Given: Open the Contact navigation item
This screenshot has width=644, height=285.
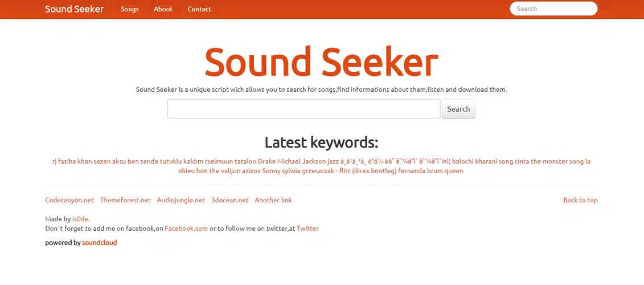Looking at the screenshot, I should click(x=199, y=9).
